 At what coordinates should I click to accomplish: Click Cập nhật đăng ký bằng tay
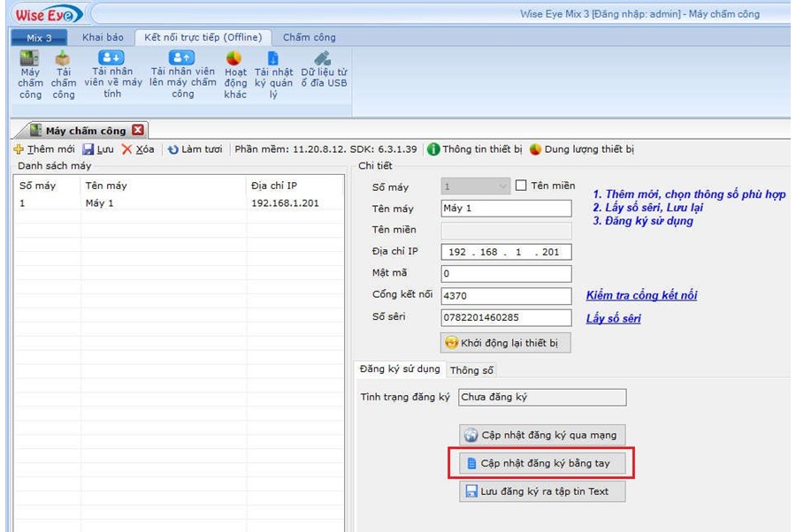pos(542,463)
